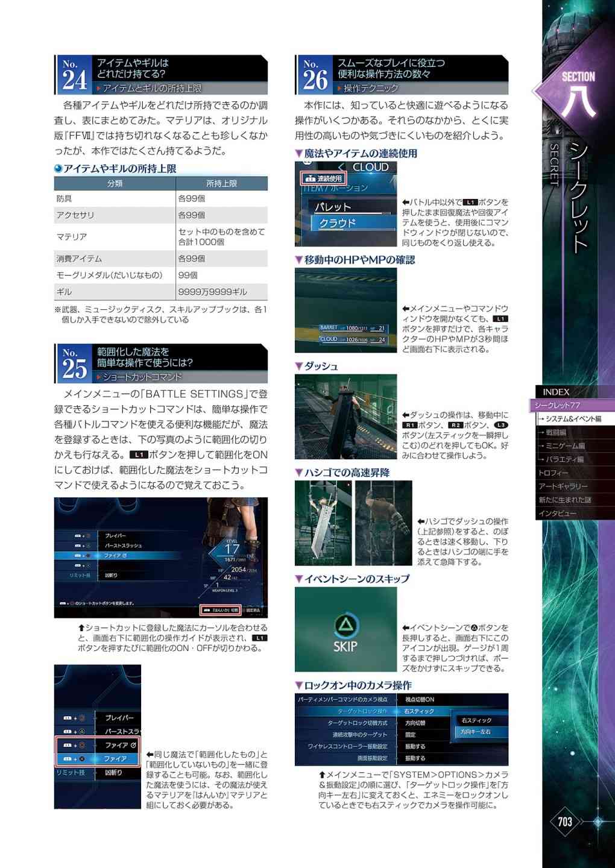The width and height of the screenshot is (615, 868).
Task: Click the 所持上限 table column header
Action: click(221, 183)
